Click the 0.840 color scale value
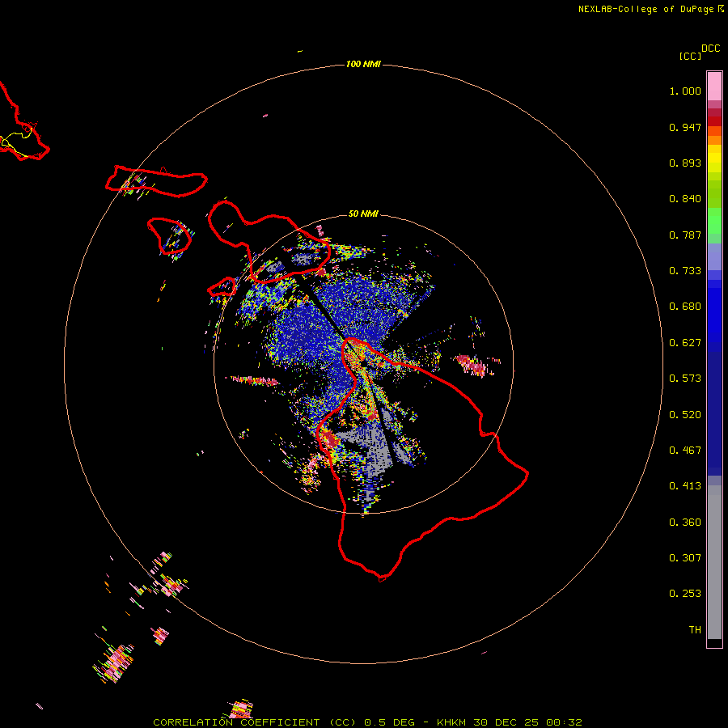The width and height of the screenshot is (728, 728). 685,199
